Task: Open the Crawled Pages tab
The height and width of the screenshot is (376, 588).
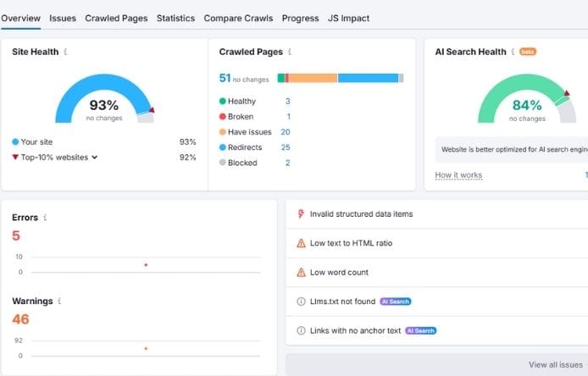Action: (x=116, y=18)
